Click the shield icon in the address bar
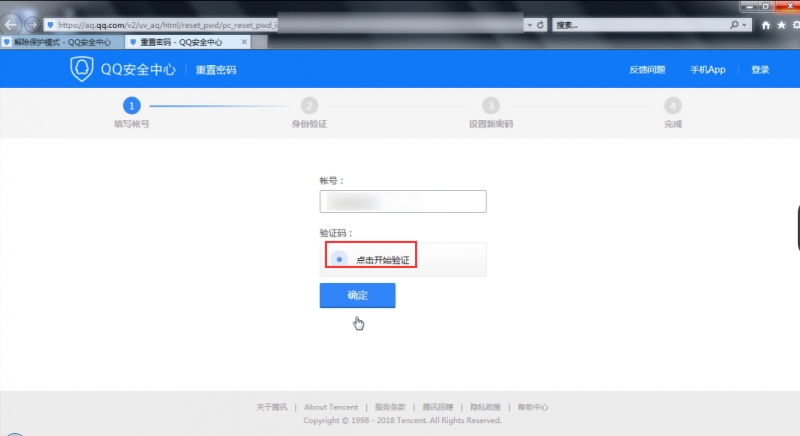Image resolution: width=800 pixels, height=436 pixels. pos(50,24)
